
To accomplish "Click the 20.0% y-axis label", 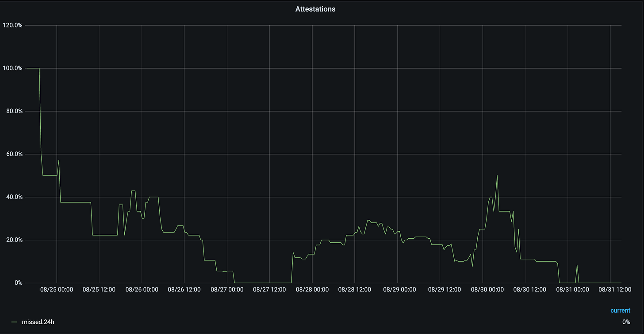I will pos(13,240).
